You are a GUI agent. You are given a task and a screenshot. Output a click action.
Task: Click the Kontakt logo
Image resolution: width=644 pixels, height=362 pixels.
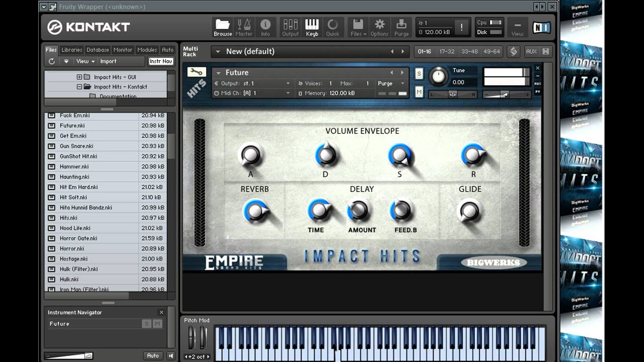(x=89, y=27)
